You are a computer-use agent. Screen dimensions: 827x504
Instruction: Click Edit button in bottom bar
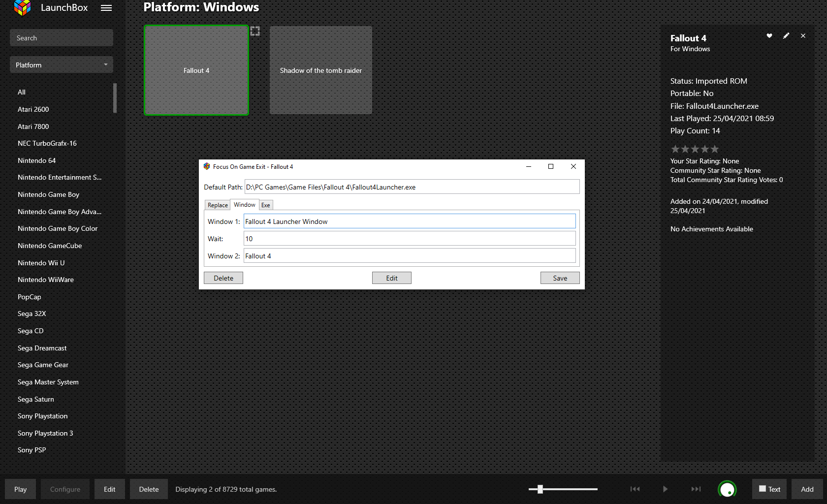click(x=109, y=489)
